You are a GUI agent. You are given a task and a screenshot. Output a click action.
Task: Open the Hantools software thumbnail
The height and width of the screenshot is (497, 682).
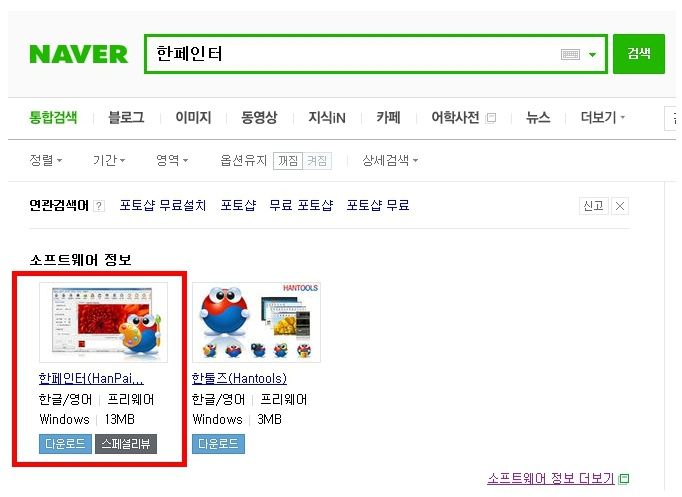tap(256, 322)
